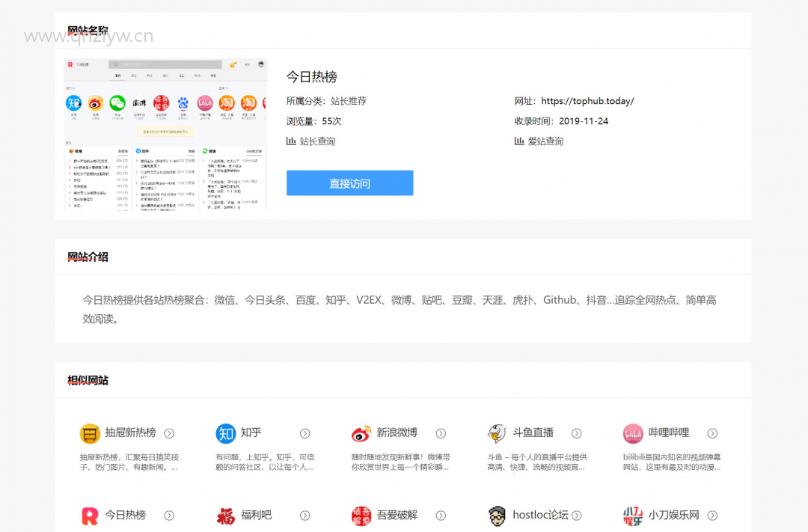Screen dimensions: 808x532
Task: Click the 爱站查询 bar-chart icon
Action: 519,141
